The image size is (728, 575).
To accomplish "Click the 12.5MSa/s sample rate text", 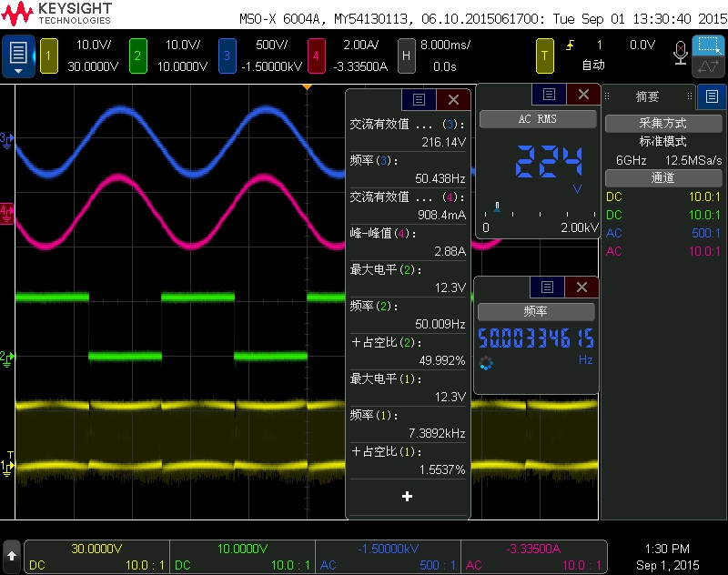I will pos(693,160).
